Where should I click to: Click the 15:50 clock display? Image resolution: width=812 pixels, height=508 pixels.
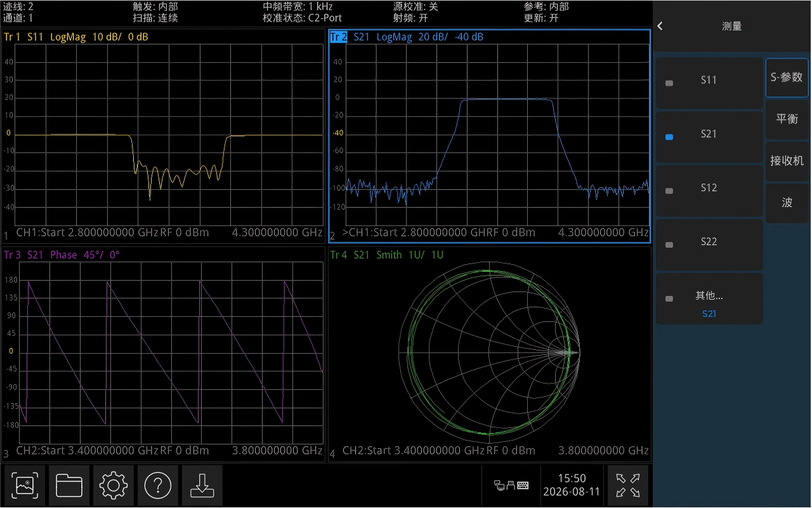(x=572, y=478)
